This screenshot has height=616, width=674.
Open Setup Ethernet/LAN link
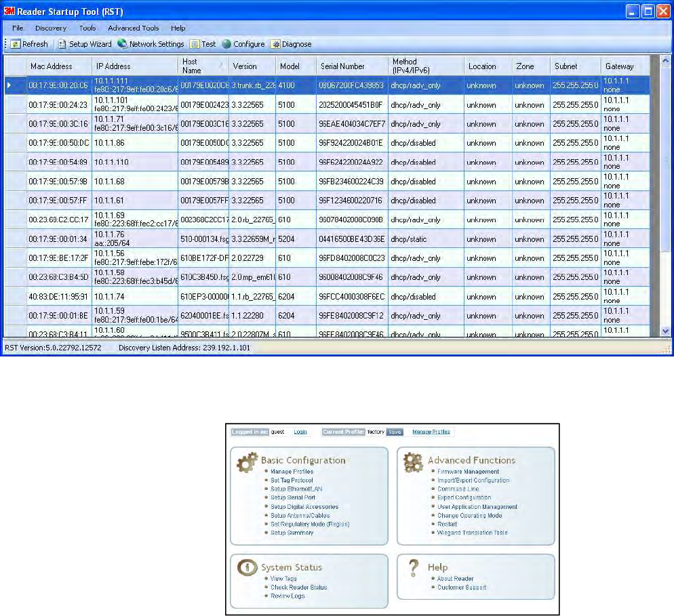[296, 489]
